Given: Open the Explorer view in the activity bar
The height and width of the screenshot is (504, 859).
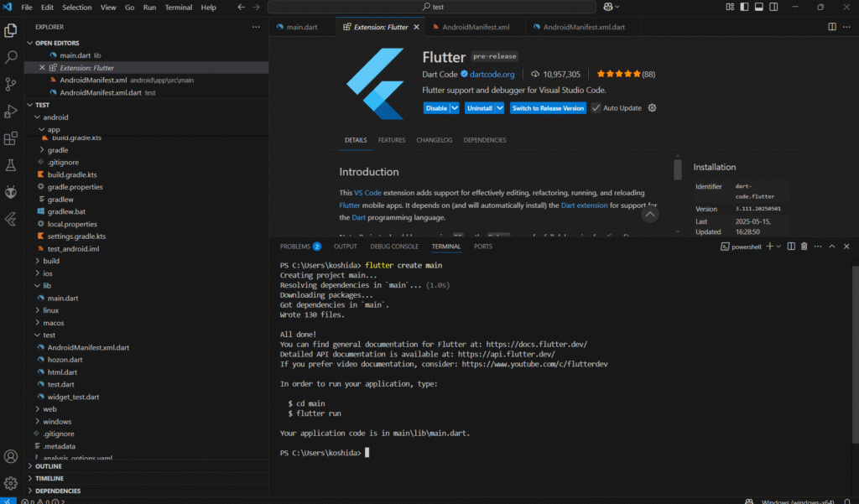Looking at the screenshot, I should (10, 30).
